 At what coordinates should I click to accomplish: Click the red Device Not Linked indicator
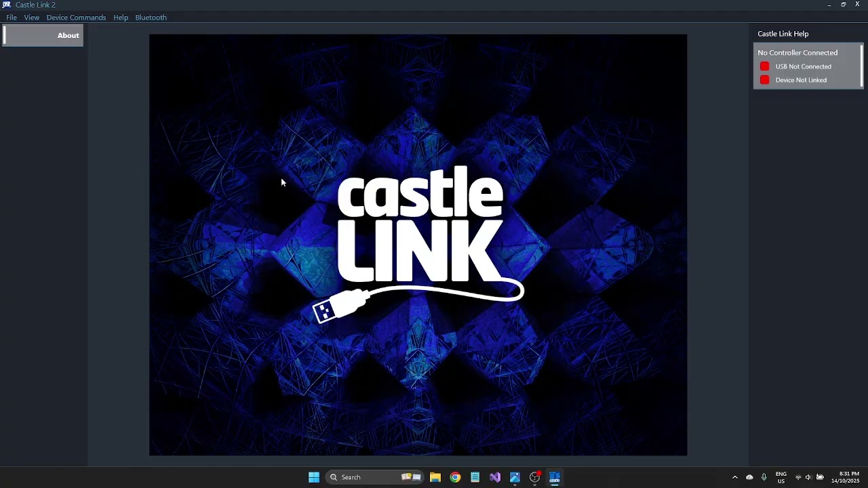(765, 80)
